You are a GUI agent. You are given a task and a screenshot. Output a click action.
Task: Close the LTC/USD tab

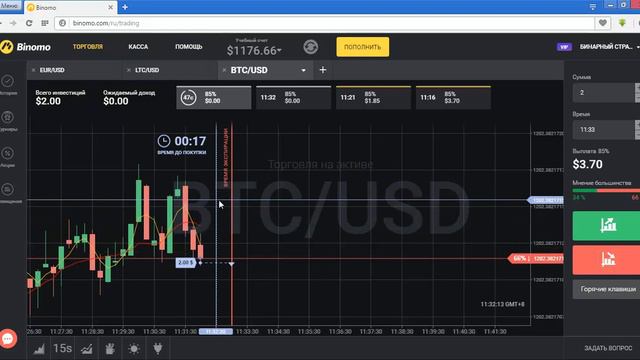tap(129, 70)
